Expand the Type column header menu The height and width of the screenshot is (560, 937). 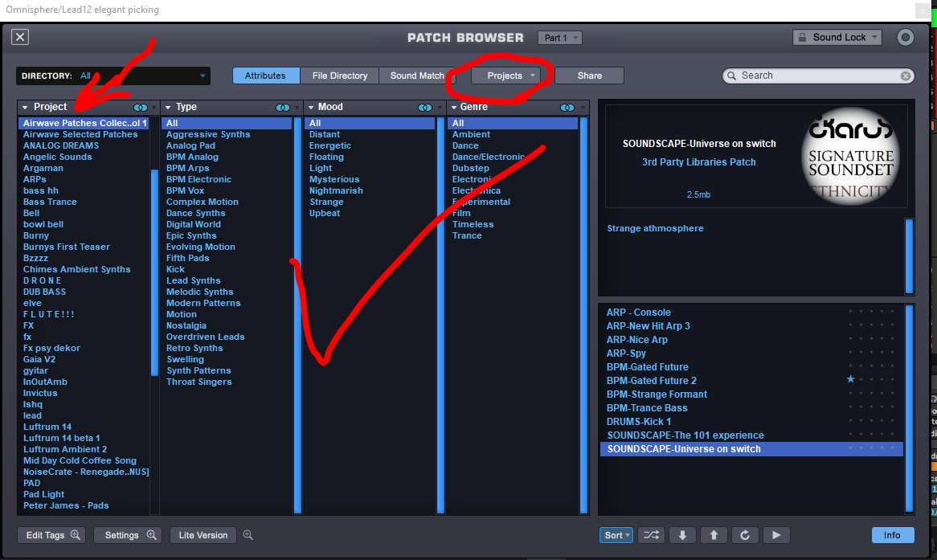coord(297,108)
